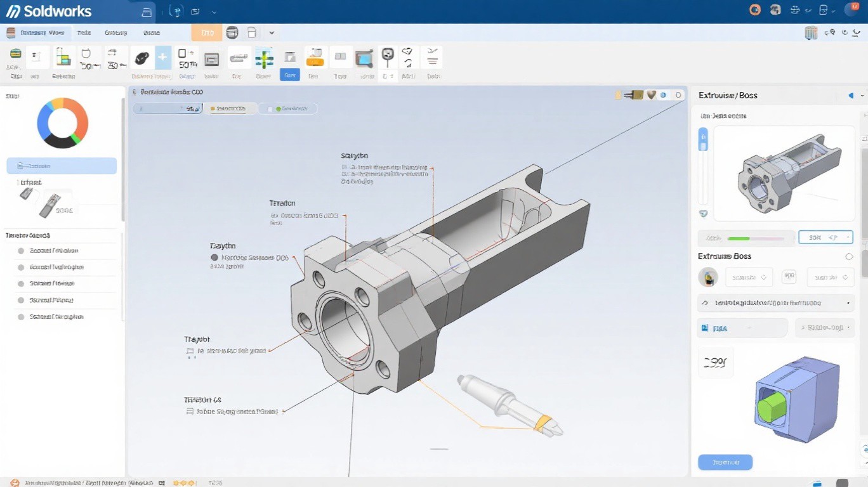The width and height of the screenshot is (868, 487).
Task: Click the blue-labeled button with the document icon
Action: pyautogui.click(x=742, y=328)
